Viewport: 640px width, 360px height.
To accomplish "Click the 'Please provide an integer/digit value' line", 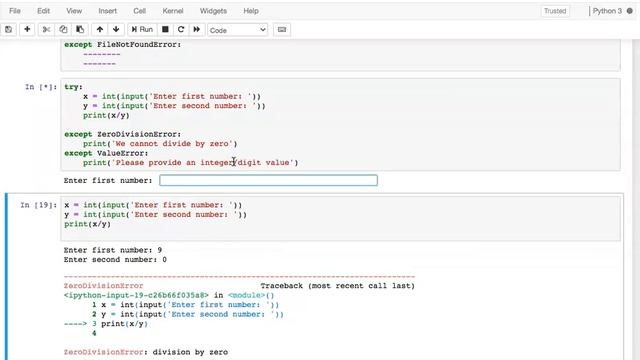I will (191, 162).
